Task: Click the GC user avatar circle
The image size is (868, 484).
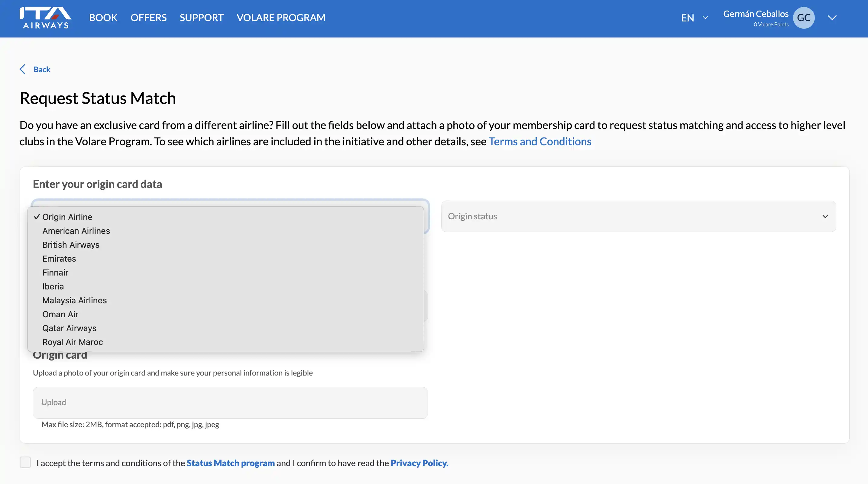Action: (804, 18)
